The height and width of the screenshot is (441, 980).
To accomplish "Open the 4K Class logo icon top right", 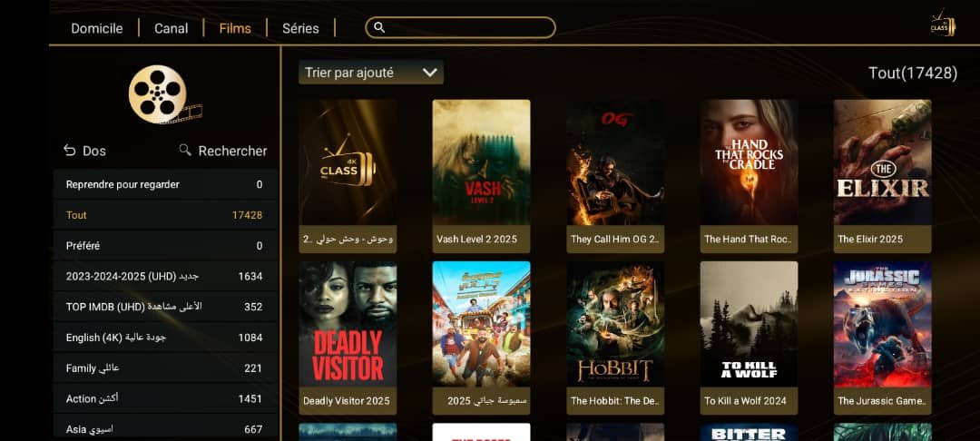I will [942, 24].
